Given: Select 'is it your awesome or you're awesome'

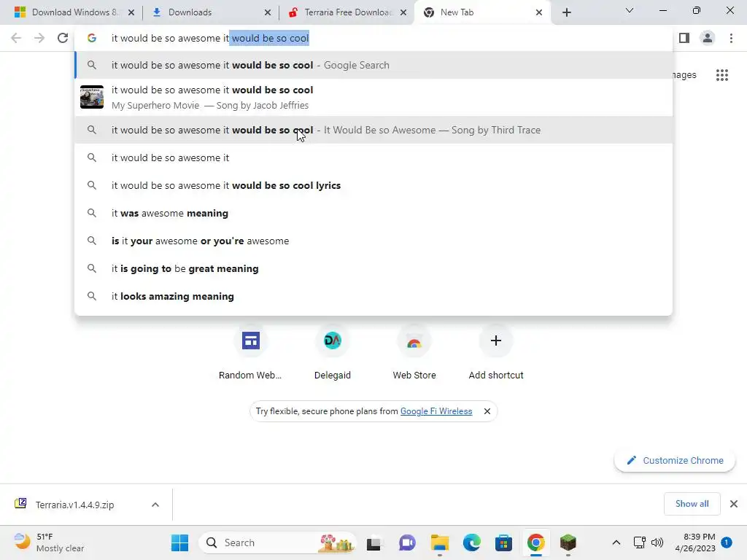Looking at the screenshot, I should pos(373,241).
